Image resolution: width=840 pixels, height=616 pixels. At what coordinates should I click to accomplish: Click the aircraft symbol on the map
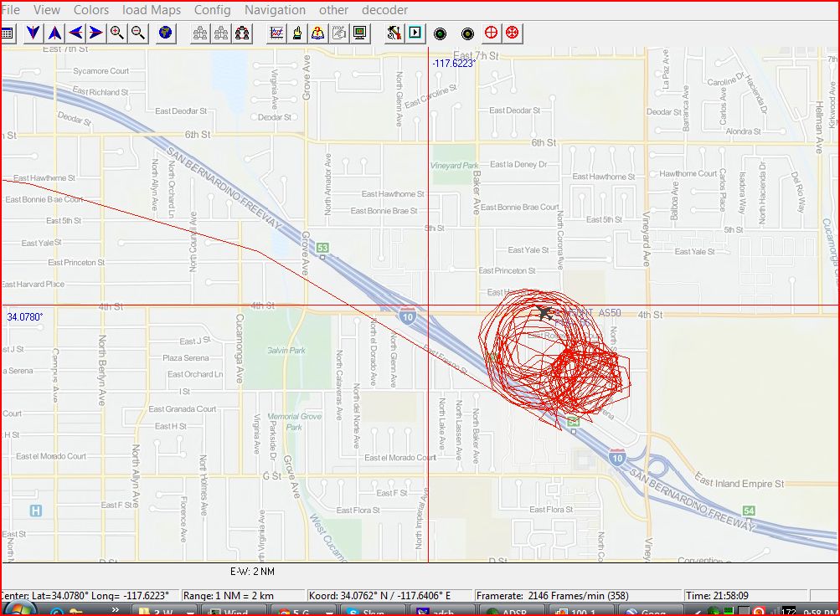click(544, 313)
